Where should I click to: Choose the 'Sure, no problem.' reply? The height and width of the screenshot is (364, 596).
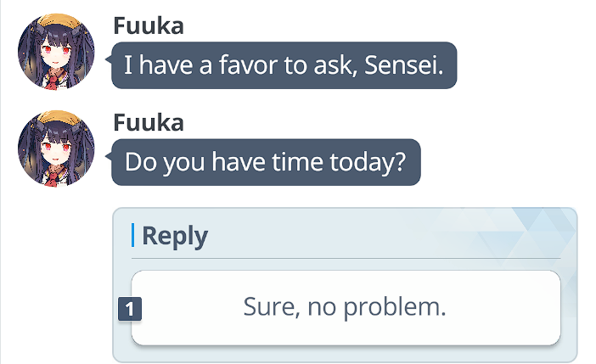click(x=346, y=307)
